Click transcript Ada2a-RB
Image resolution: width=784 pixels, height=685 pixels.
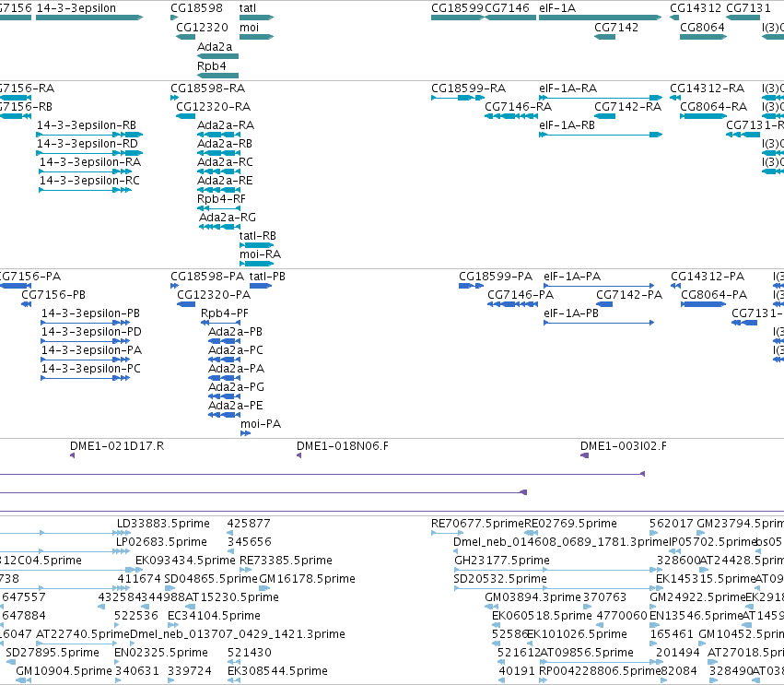click(225, 144)
